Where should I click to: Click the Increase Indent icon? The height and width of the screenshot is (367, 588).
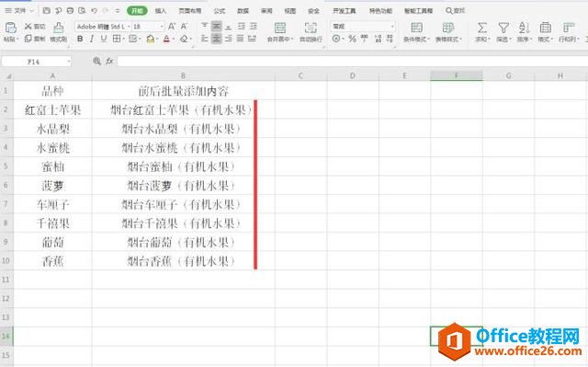click(x=254, y=27)
